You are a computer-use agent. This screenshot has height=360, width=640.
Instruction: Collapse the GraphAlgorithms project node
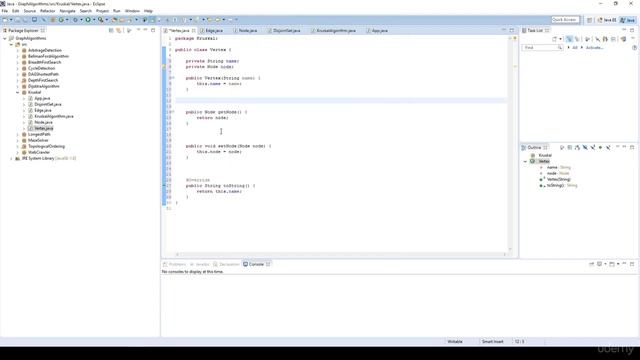tap(5, 38)
